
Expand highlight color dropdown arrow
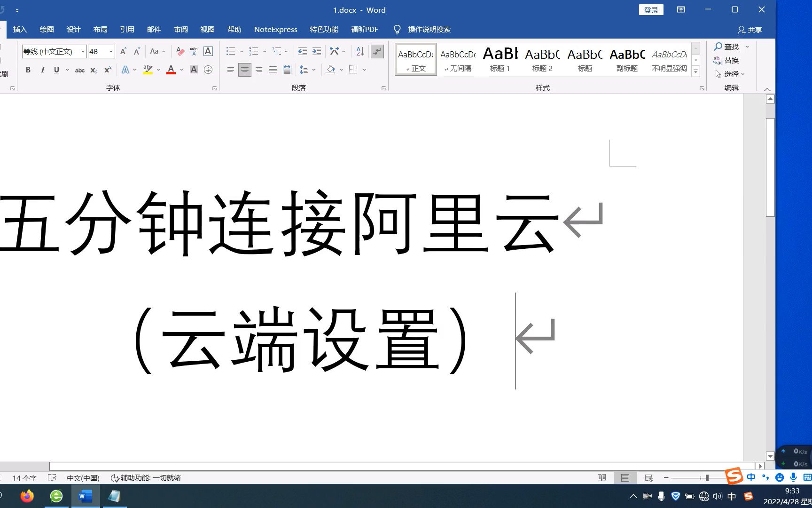coord(159,70)
